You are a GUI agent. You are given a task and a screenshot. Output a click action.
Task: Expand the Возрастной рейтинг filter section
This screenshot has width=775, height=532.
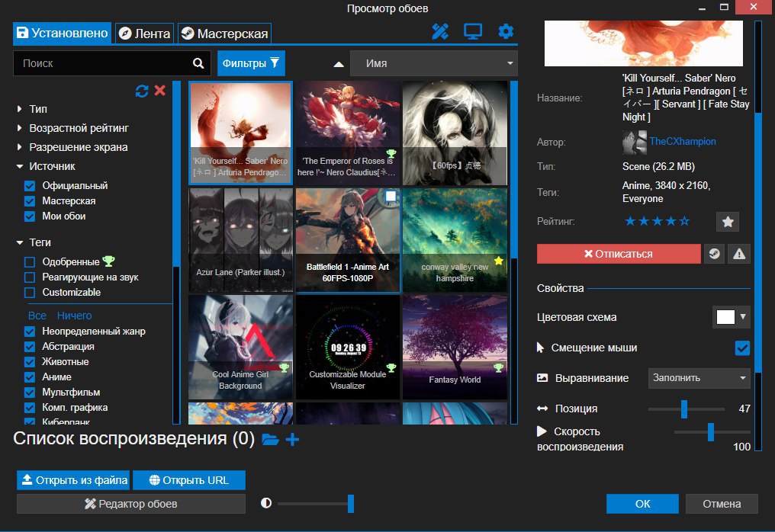(x=72, y=128)
